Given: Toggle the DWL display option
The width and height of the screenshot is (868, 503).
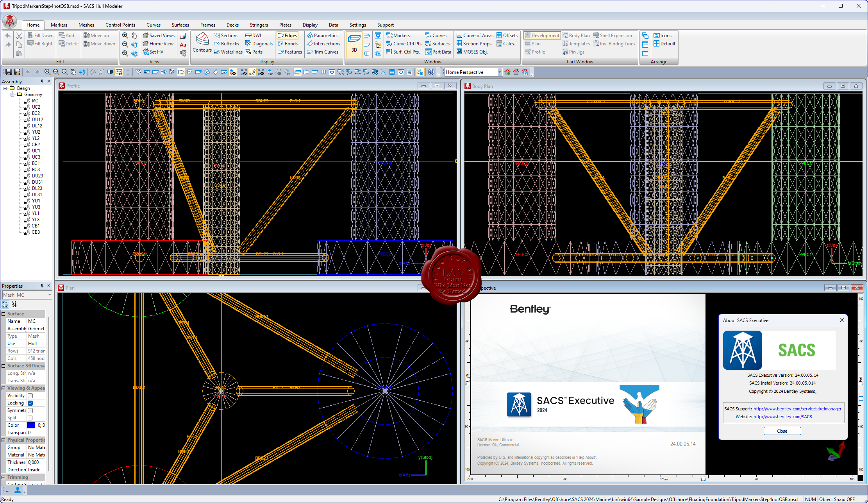Looking at the screenshot, I should (254, 35).
